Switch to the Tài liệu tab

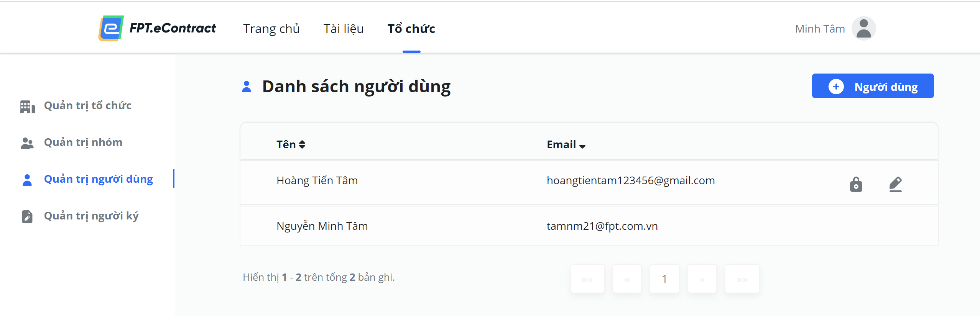(x=344, y=29)
